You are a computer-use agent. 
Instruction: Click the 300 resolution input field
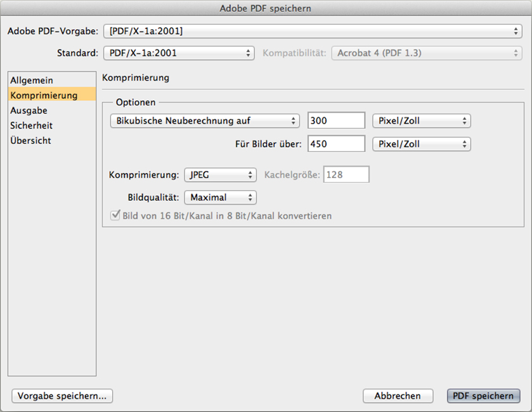pos(336,120)
